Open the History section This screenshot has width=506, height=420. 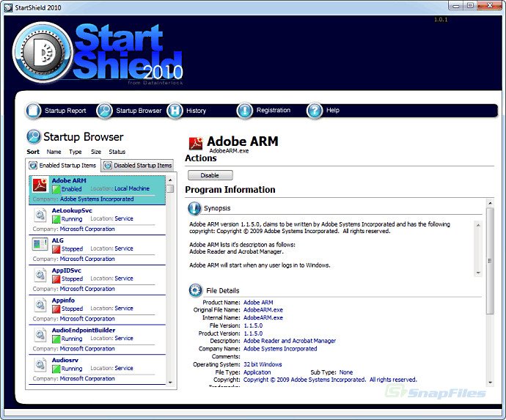(x=196, y=111)
